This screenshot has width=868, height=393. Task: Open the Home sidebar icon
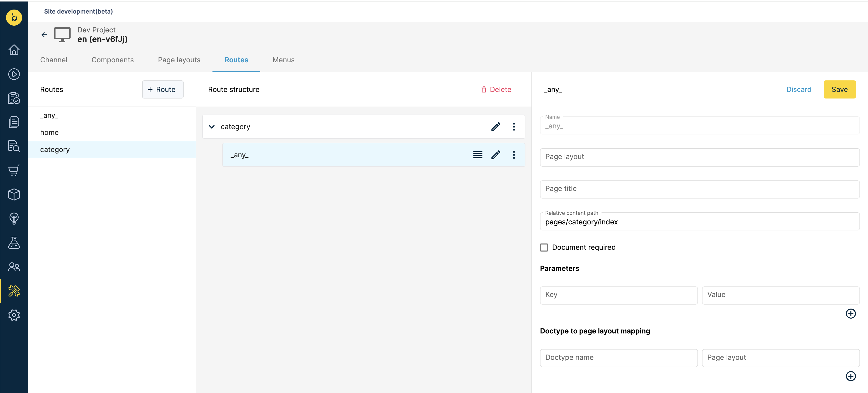[x=14, y=50]
